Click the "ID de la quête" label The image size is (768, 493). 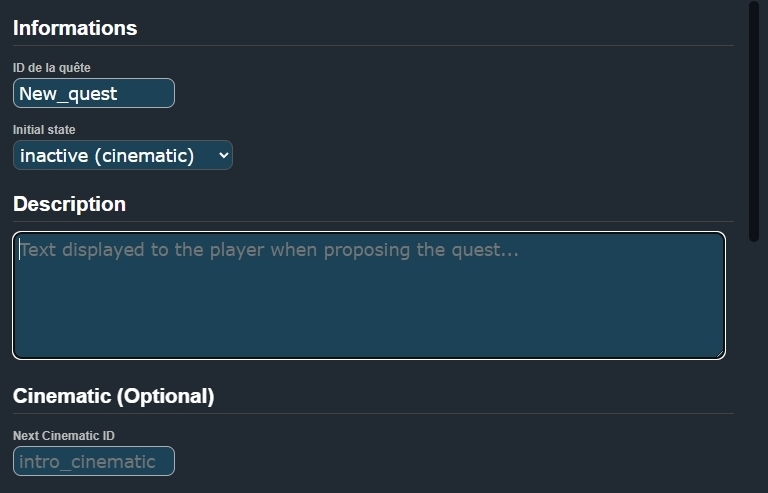52,68
